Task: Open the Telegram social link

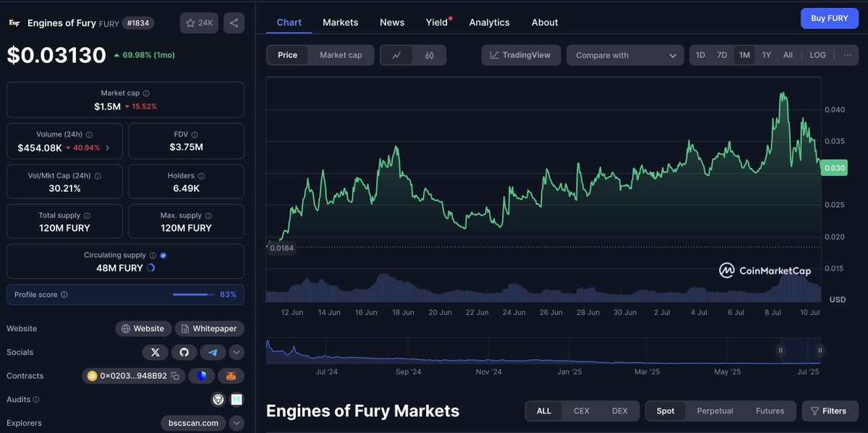Action: pos(213,353)
